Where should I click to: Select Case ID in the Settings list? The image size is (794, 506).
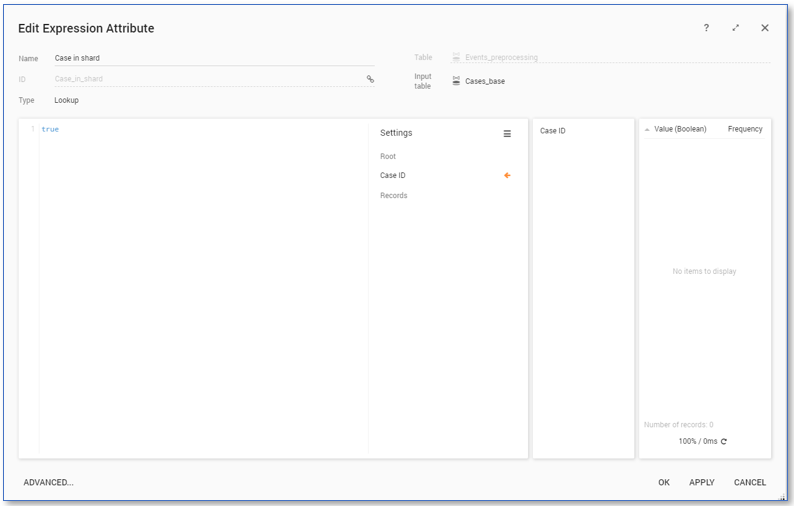[x=393, y=176]
